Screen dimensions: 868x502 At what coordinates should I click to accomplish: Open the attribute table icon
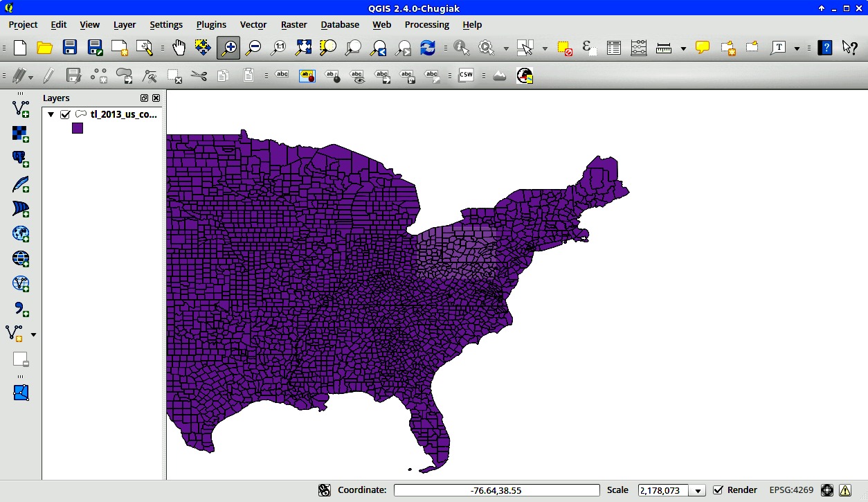(613, 48)
